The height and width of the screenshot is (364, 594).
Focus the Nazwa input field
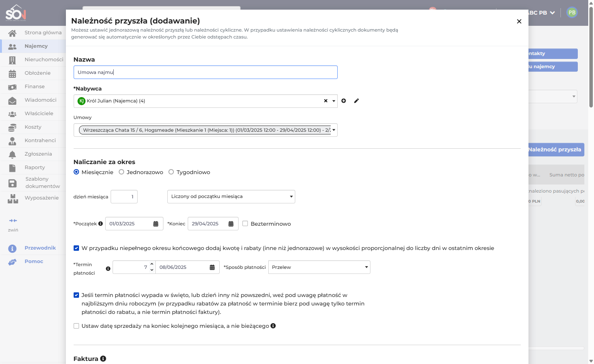coord(205,72)
